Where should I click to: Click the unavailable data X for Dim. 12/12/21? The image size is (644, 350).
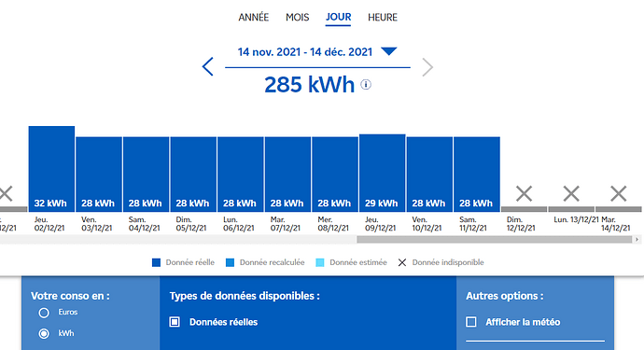click(x=525, y=194)
